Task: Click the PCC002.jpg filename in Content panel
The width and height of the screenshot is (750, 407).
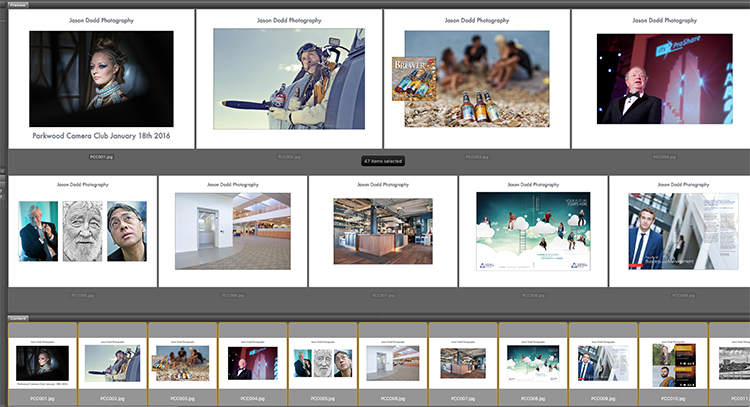Action: click(112, 398)
